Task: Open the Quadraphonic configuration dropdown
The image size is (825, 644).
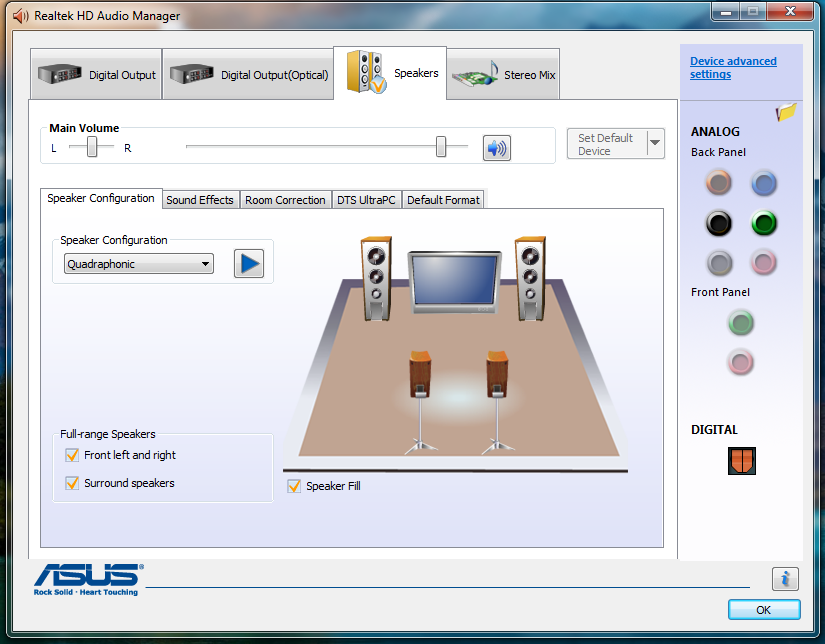Action: [x=139, y=264]
